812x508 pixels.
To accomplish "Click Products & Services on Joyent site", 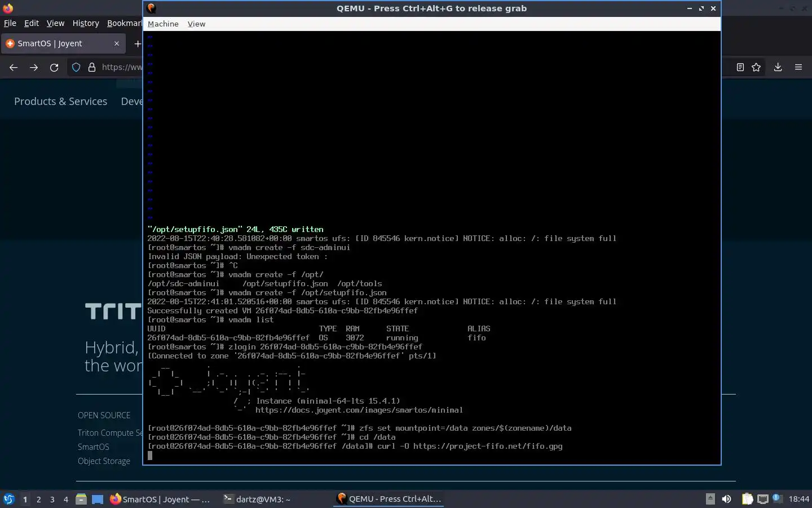I will tap(60, 101).
